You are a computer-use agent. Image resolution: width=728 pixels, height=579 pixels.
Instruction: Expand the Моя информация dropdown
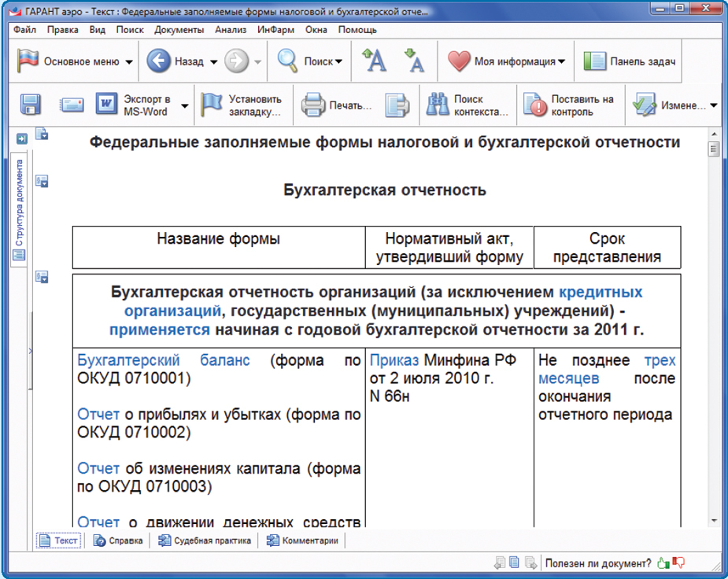[562, 62]
